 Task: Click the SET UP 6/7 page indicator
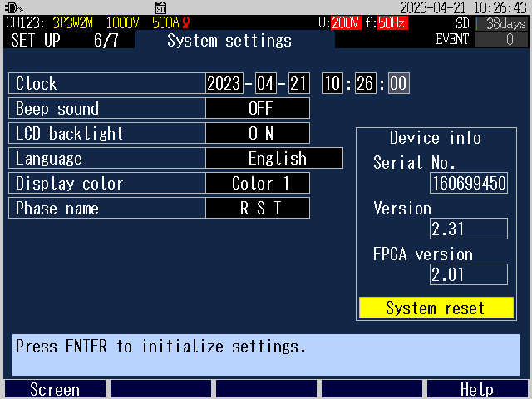pyautogui.click(x=65, y=40)
